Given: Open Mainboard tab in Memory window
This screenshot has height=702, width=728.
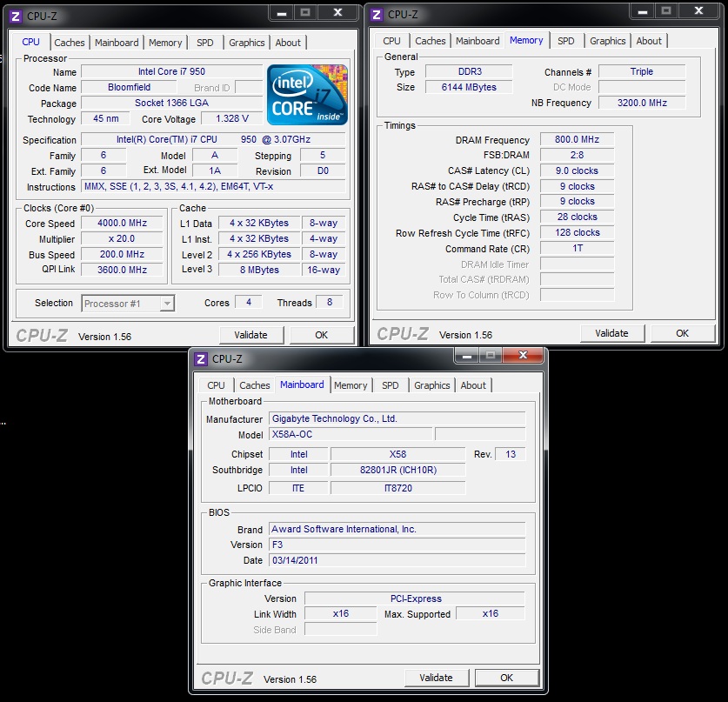Looking at the screenshot, I should [x=478, y=41].
